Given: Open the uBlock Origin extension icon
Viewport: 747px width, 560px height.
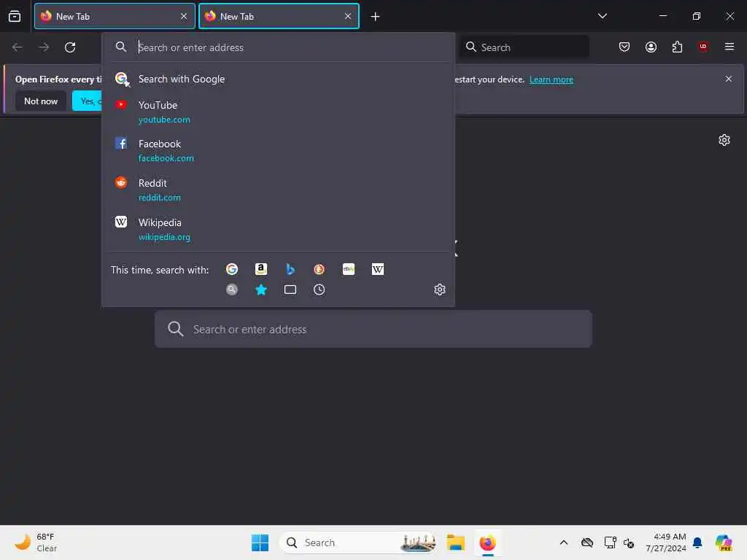Looking at the screenshot, I should (x=703, y=47).
